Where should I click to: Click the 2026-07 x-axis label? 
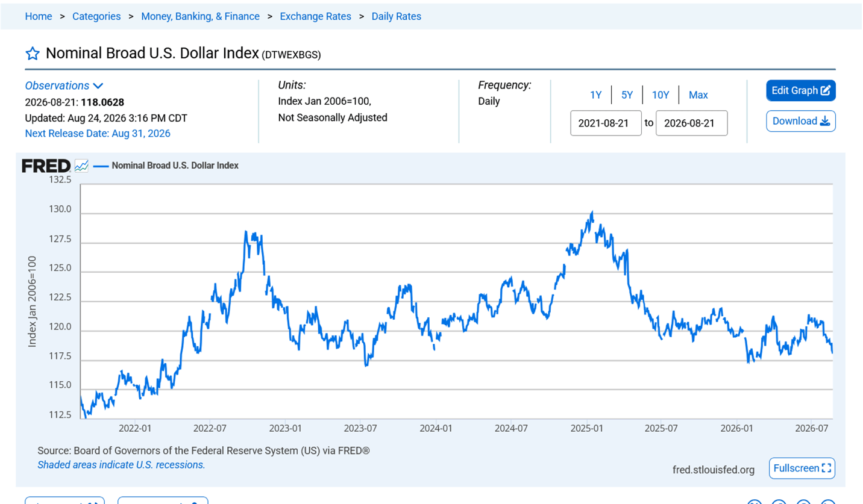pyautogui.click(x=811, y=428)
